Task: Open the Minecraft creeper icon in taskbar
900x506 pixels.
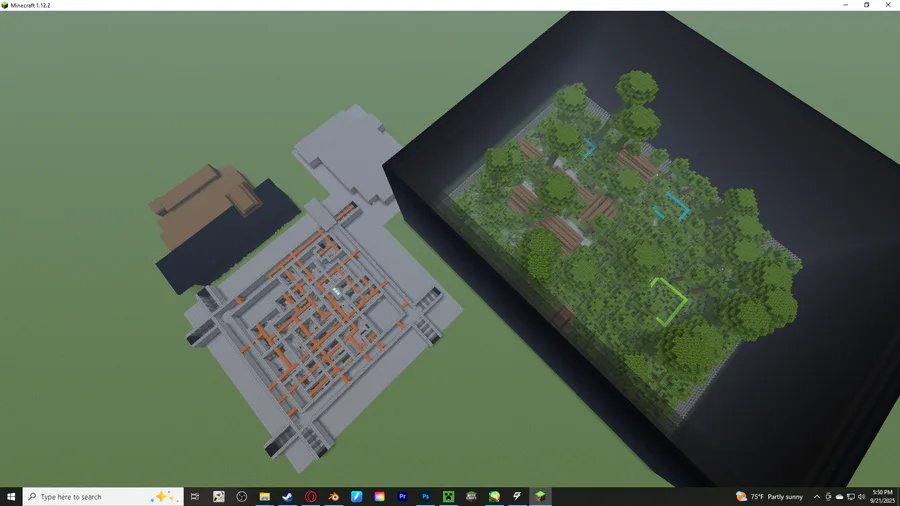Action: tap(448, 497)
